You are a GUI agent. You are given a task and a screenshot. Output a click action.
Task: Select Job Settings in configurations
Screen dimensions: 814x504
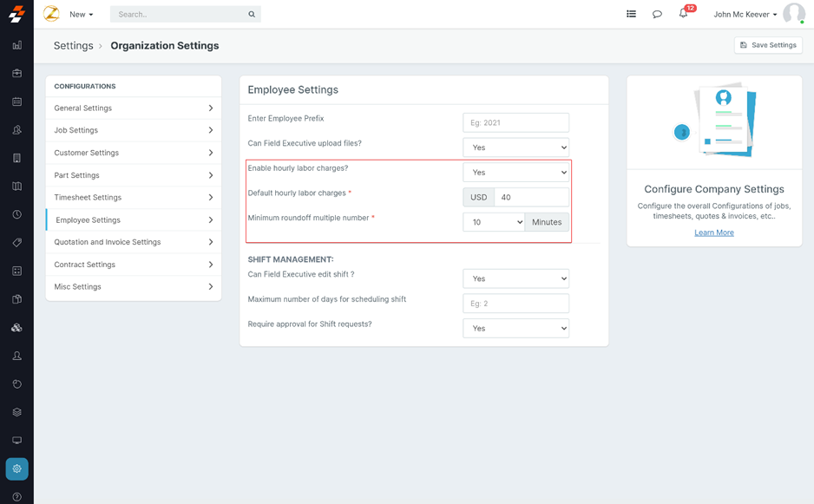pos(133,130)
